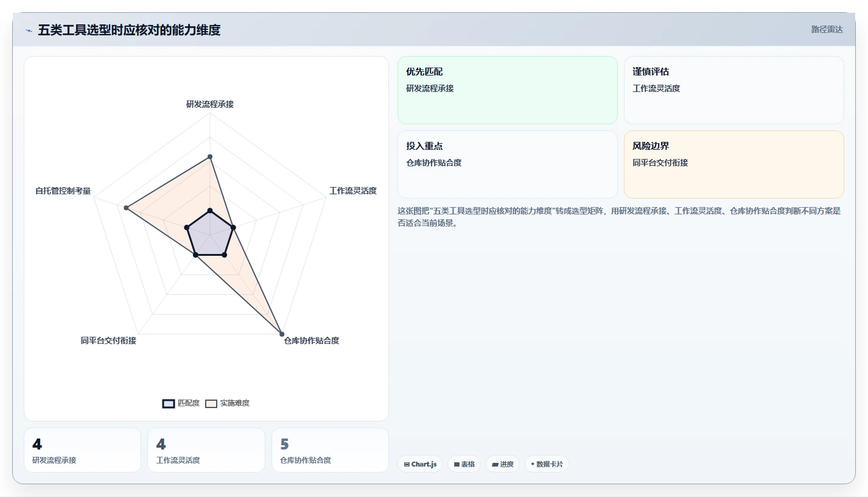This screenshot has height=497, width=868.
Task: Click the stat card labeled 工作流灵活度
Action: 206,450
